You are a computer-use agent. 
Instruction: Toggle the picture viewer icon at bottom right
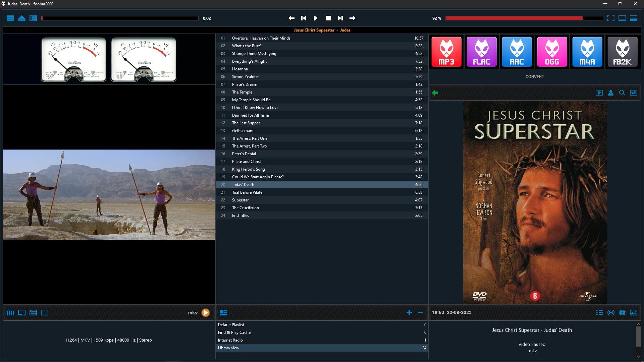click(634, 313)
